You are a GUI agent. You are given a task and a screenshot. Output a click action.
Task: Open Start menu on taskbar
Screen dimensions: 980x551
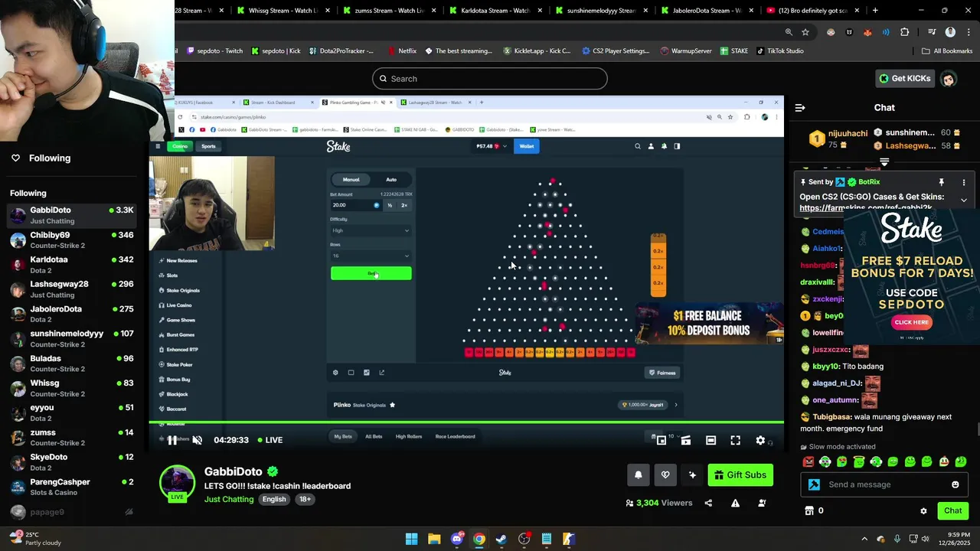pos(411,539)
